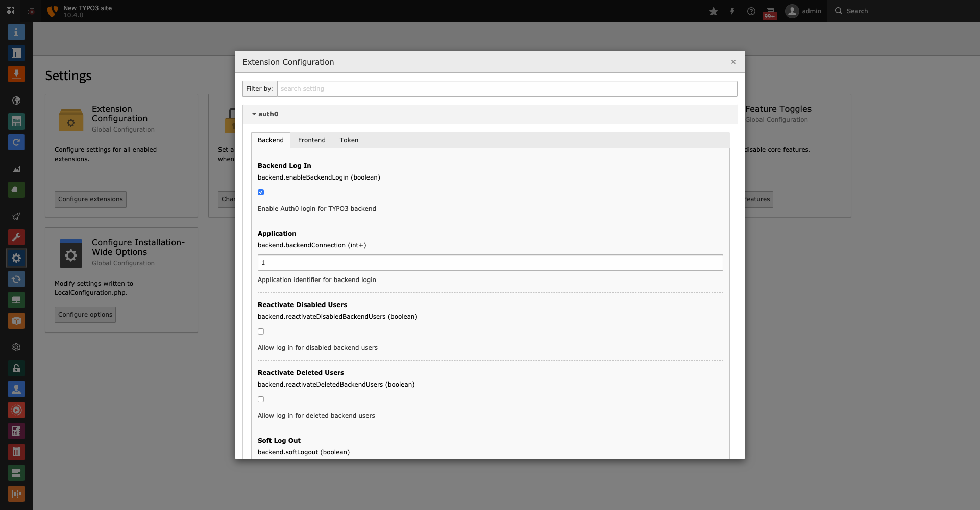This screenshot has height=510, width=980.
Task: Click the Filter by search setting field
Action: [507, 88]
